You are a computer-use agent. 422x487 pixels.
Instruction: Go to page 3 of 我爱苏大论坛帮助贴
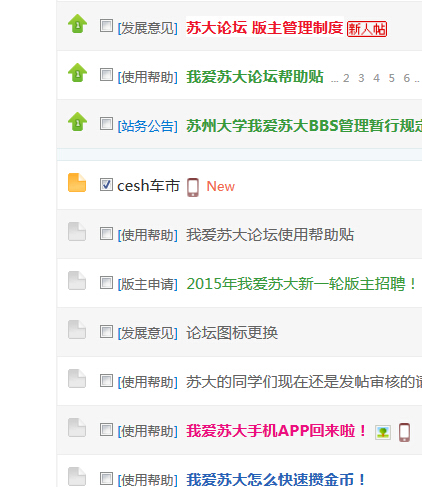(x=361, y=78)
